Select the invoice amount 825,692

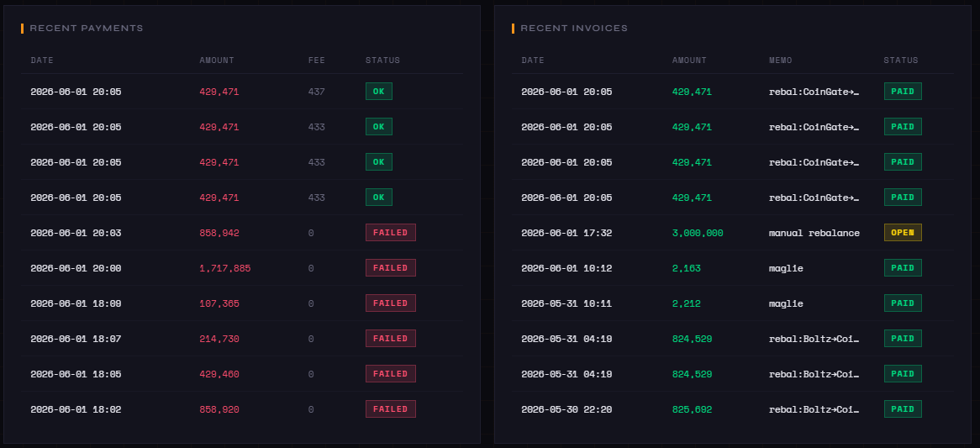coord(692,410)
